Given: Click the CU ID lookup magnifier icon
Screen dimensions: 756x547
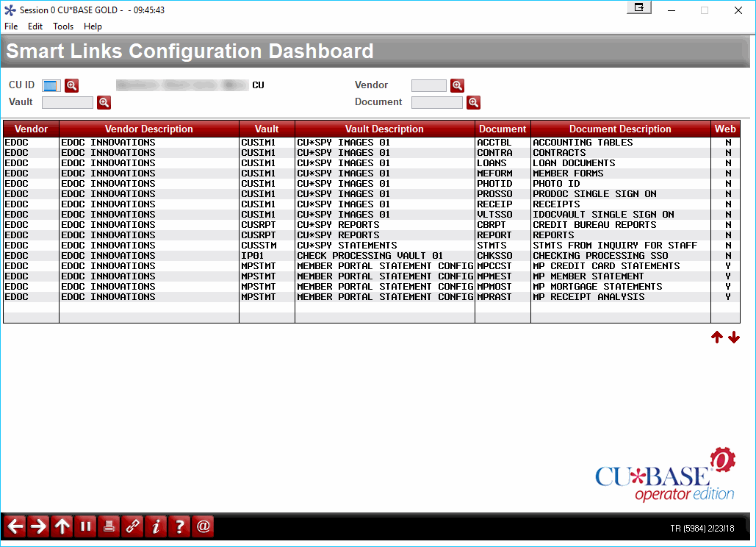Looking at the screenshot, I should (72, 85).
